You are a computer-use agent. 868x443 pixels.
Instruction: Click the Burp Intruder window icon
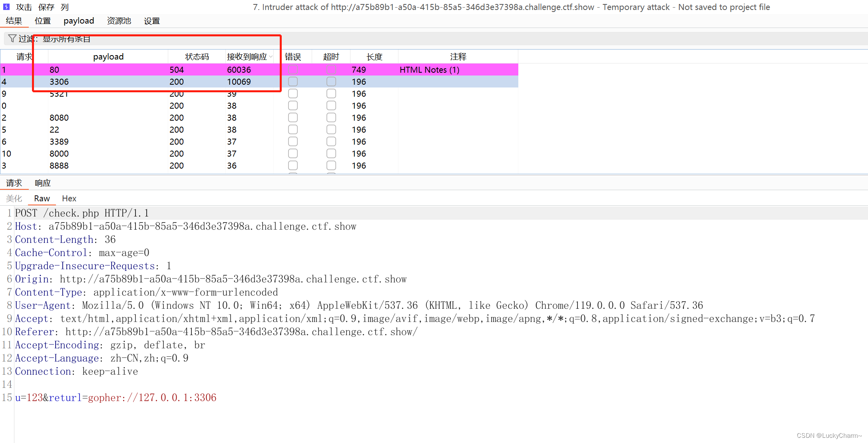[6, 7]
